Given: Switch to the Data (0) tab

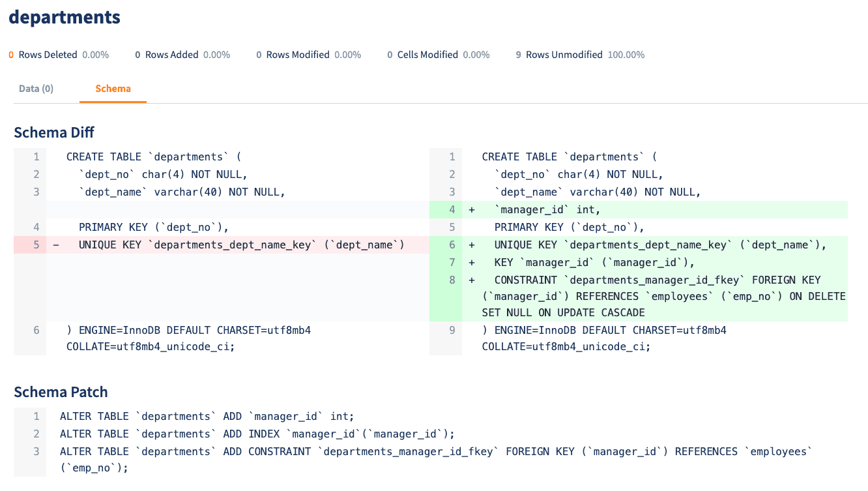Looking at the screenshot, I should (36, 89).
